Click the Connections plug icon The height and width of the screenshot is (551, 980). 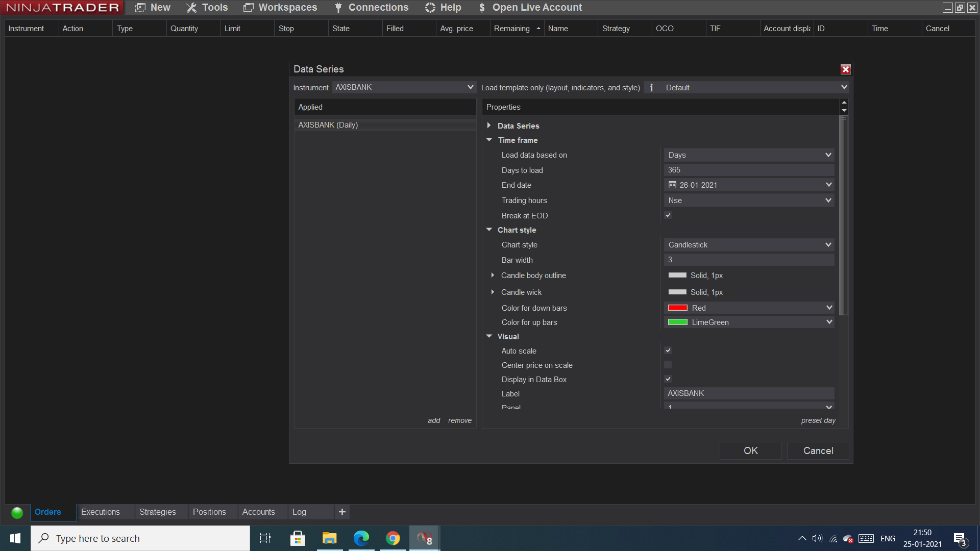tap(338, 8)
